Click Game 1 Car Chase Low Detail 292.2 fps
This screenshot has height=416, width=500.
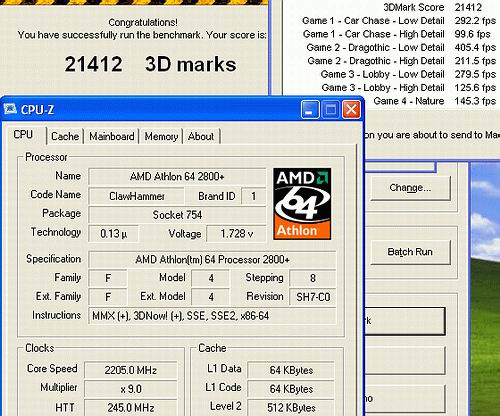399,21
